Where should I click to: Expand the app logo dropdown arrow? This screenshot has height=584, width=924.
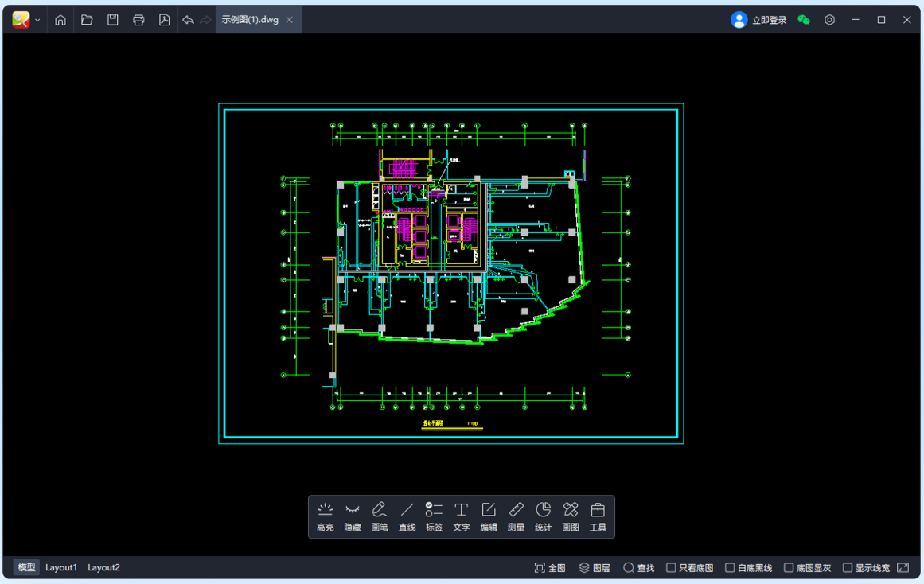tap(37, 21)
